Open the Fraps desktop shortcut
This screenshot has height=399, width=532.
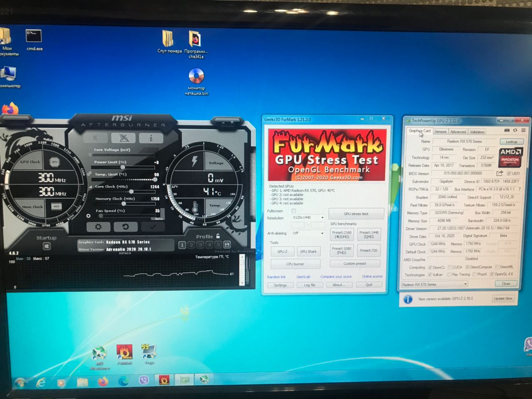pyautogui.click(x=149, y=354)
